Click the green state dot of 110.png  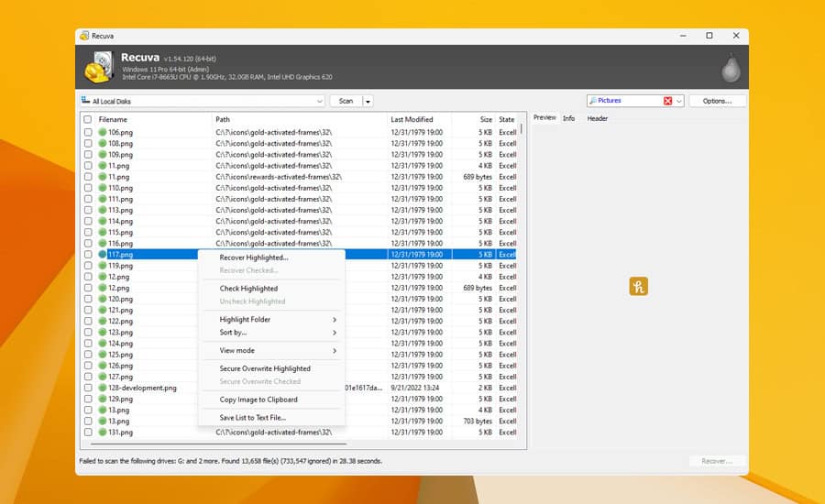point(103,188)
